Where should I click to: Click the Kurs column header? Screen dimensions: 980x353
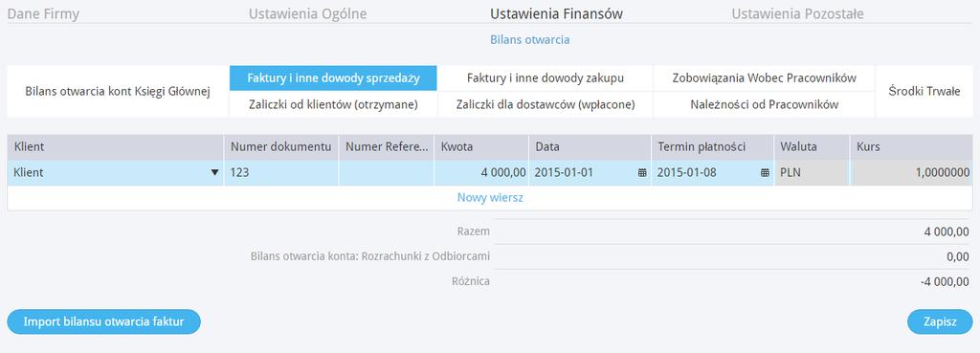pyautogui.click(x=911, y=147)
